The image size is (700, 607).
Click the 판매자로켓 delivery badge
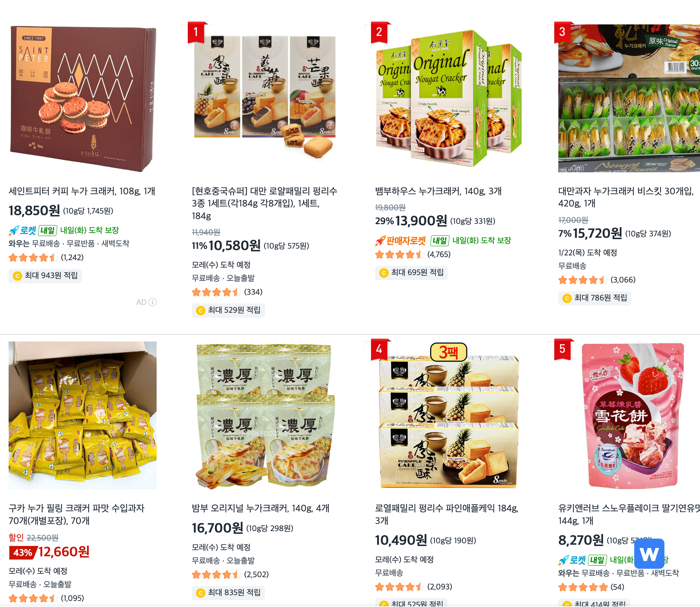(401, 241)
